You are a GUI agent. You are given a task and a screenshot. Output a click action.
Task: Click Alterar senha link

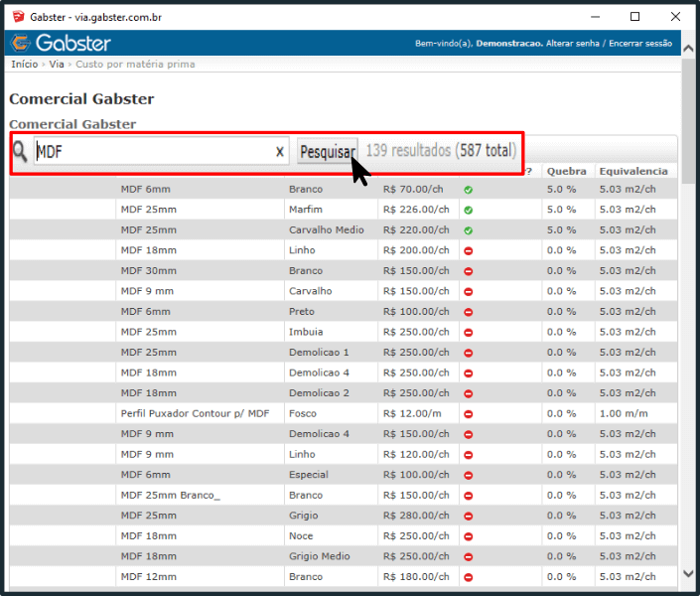coord(572,44)
